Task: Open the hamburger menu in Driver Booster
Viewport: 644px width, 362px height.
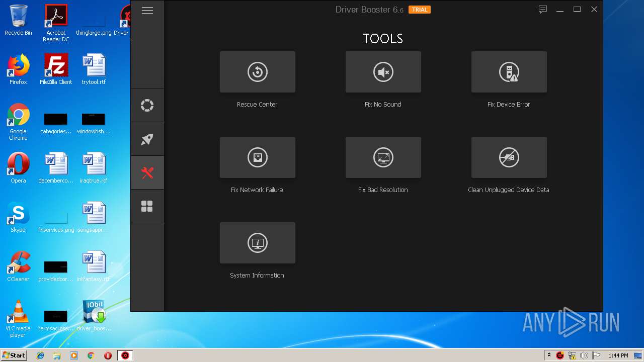Action: tap(147, 11)
